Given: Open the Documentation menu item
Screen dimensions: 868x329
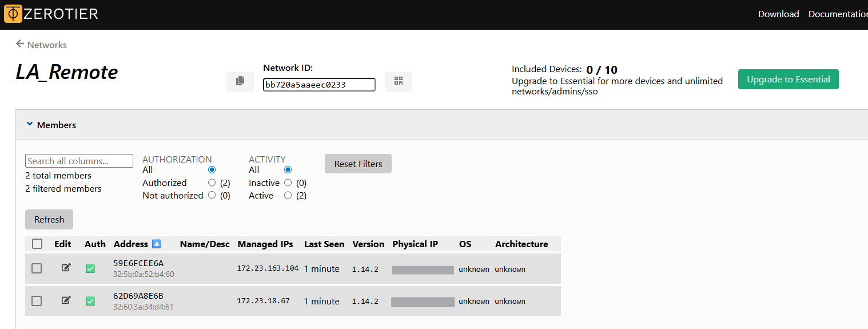Looking at the screenshot, I should coord(838,14).
